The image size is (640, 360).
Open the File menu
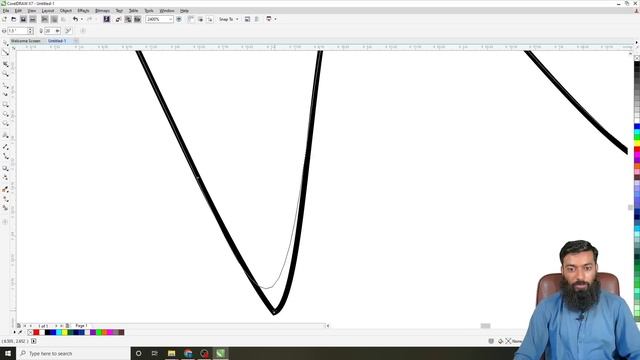(x=6, y=11)
